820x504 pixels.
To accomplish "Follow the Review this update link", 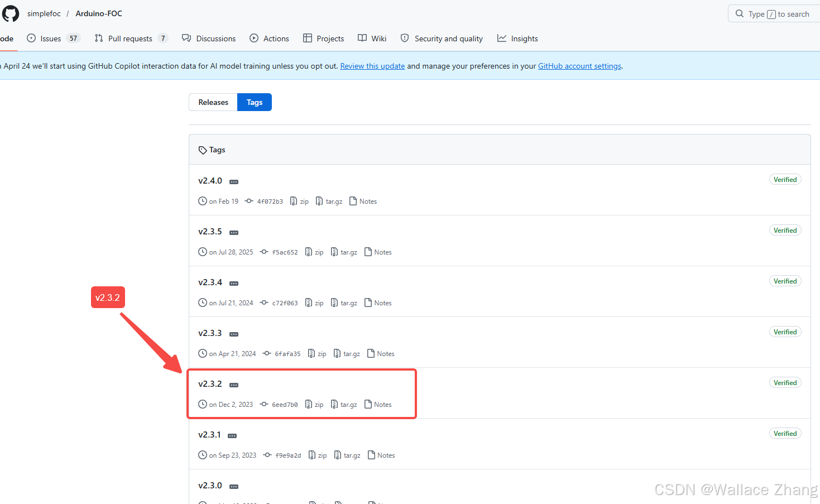I will coord(372,66).
